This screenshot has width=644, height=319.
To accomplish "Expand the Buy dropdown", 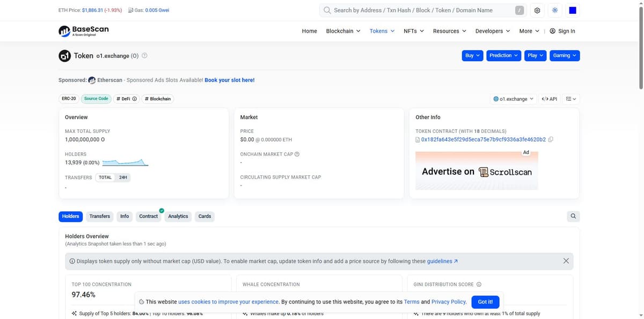I will [x=473, y=55].
